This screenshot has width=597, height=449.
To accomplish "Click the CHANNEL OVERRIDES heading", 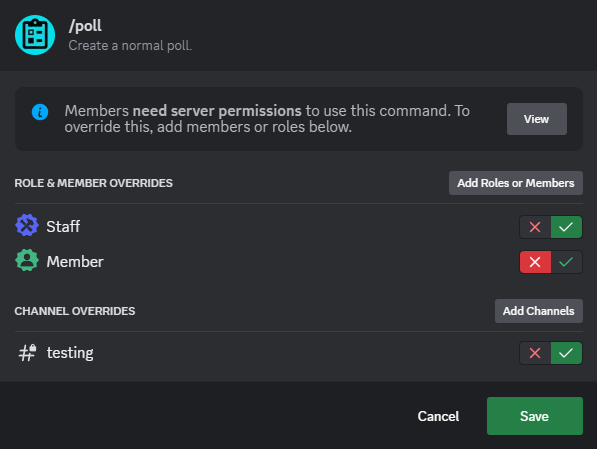I will click(75, 311).
